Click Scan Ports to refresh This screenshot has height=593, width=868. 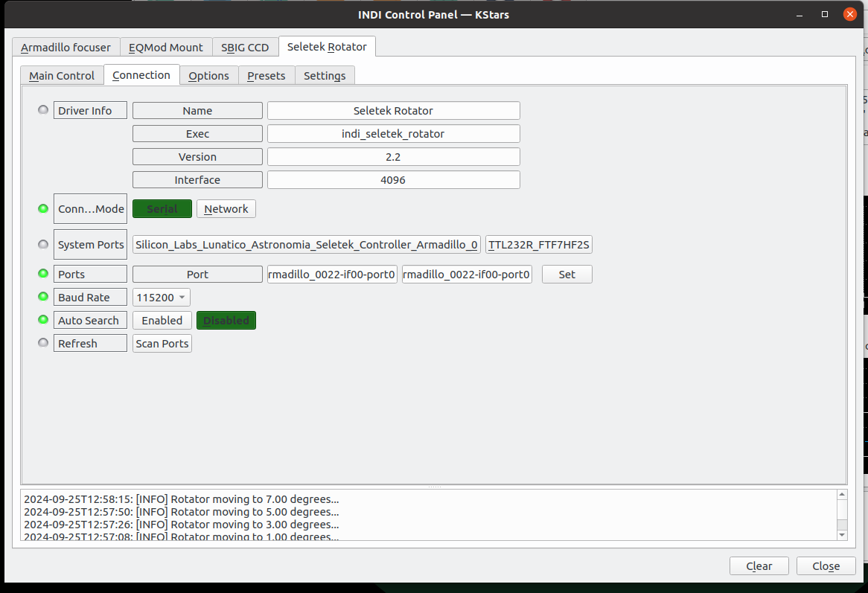162,344
